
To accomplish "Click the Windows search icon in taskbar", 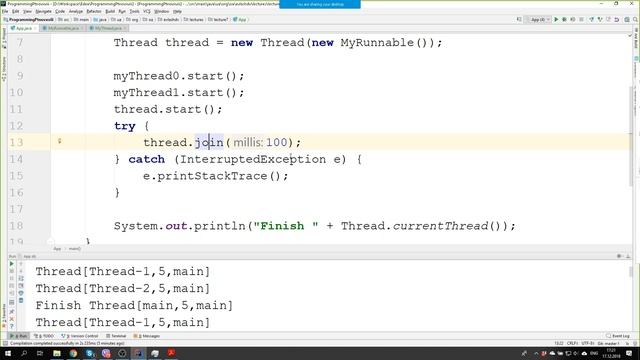I will [x=24, y=353].
